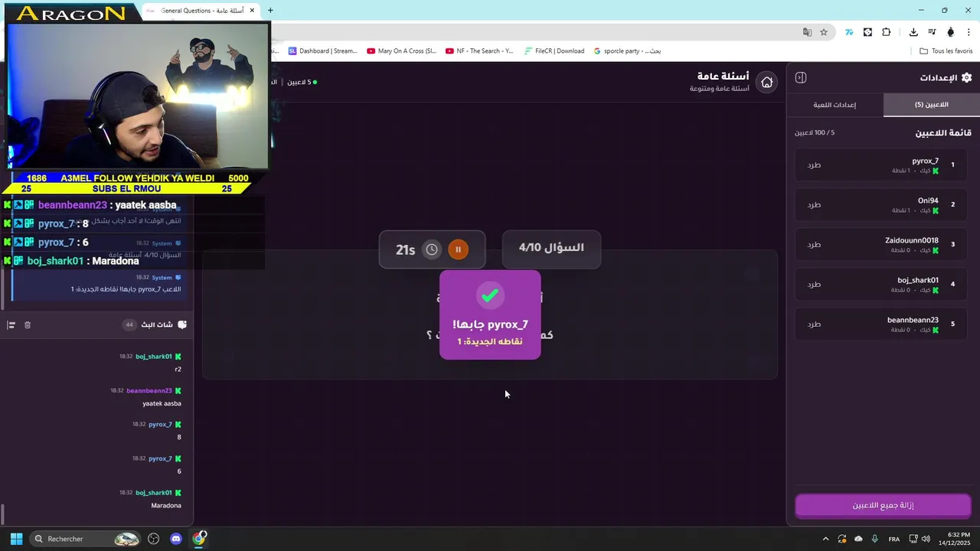Click the OneDrive cloud tray icon
This screenshot has width=980, height=551.
(x=858, y=539)
